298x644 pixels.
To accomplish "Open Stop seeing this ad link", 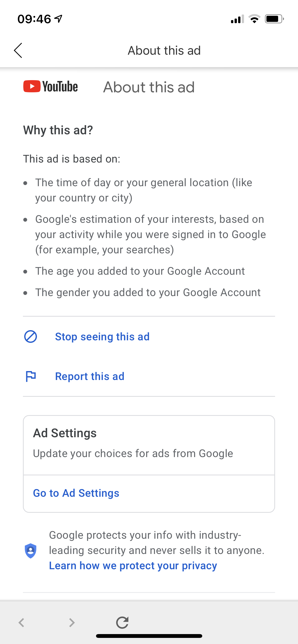I will click(102, 337).
